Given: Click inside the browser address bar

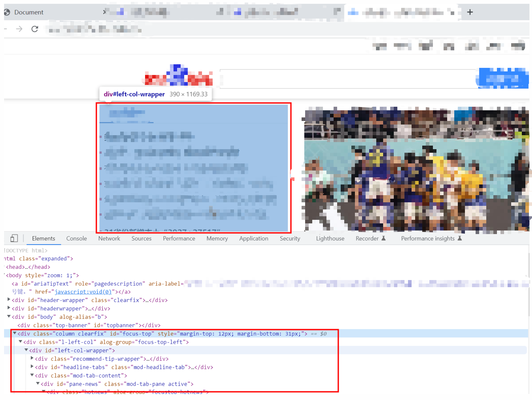Looking at the screenshot, I should [178, 29].
